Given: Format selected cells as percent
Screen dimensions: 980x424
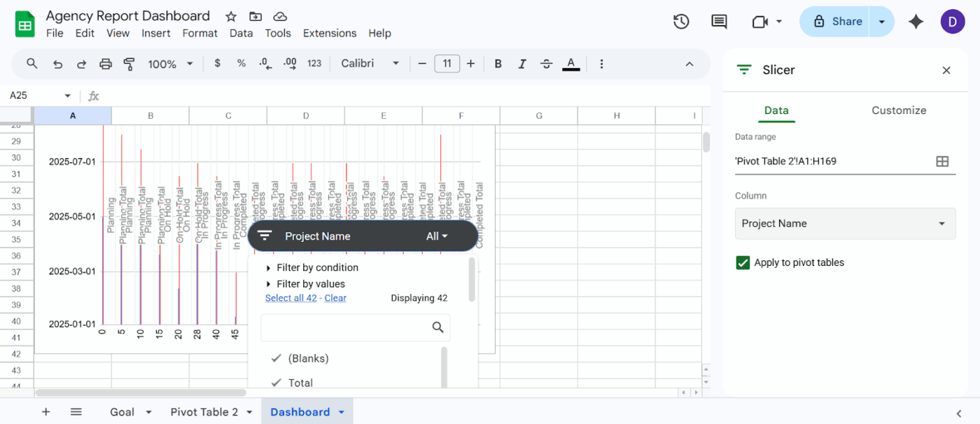Looking at the screenshot, I should (241, 63).
